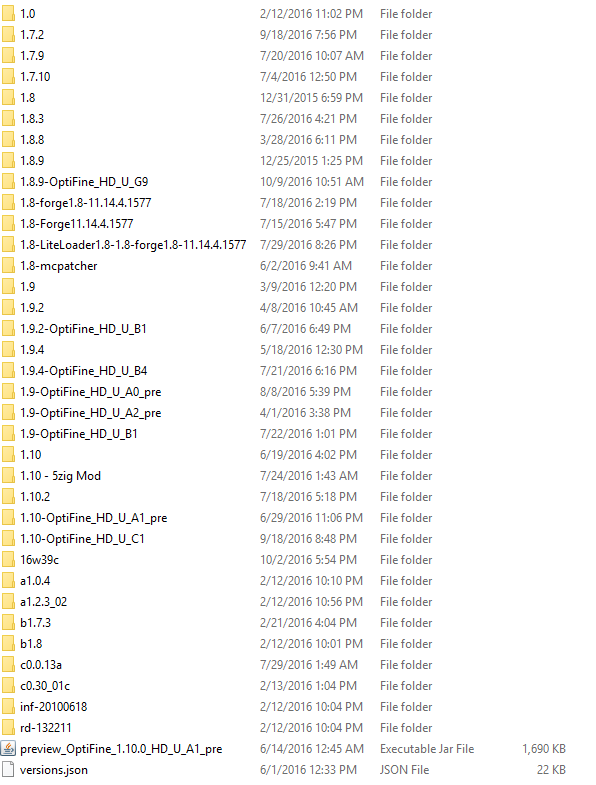Click the a1.2.3_02 folder name

coord(44,602)
